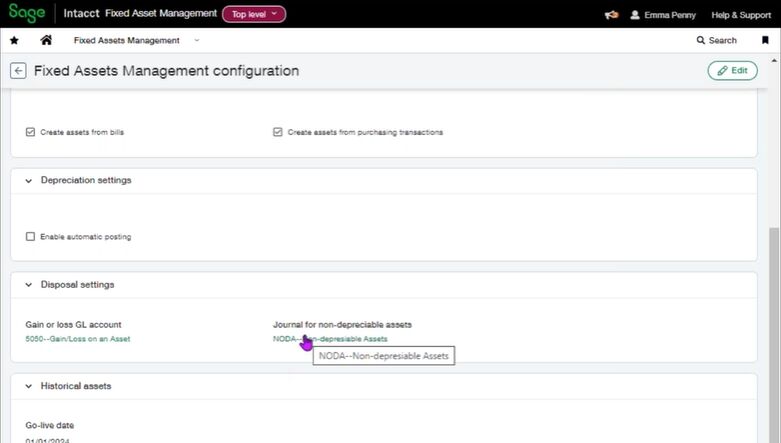Open the Top level dropdown
781x443 pixels.
254,14
